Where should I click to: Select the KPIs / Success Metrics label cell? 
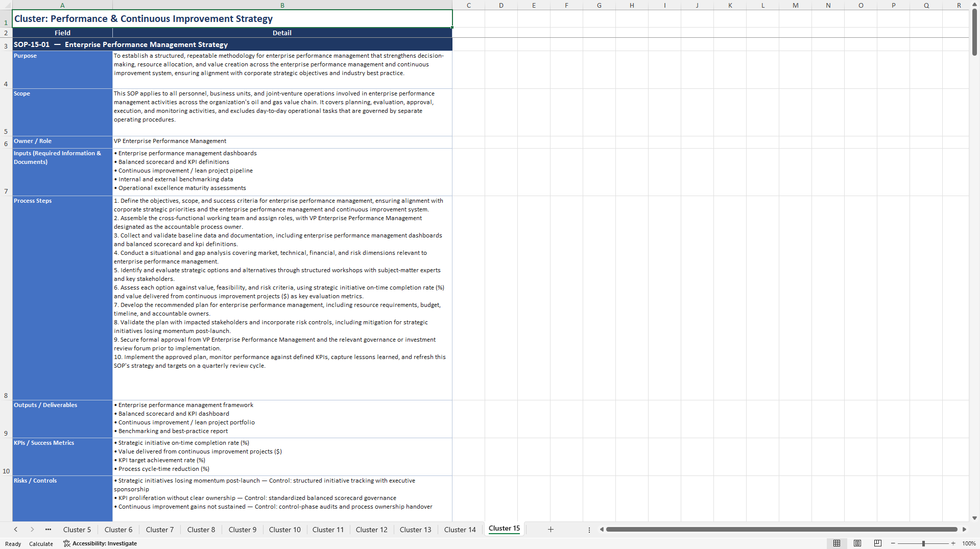(x=62, y=457)
